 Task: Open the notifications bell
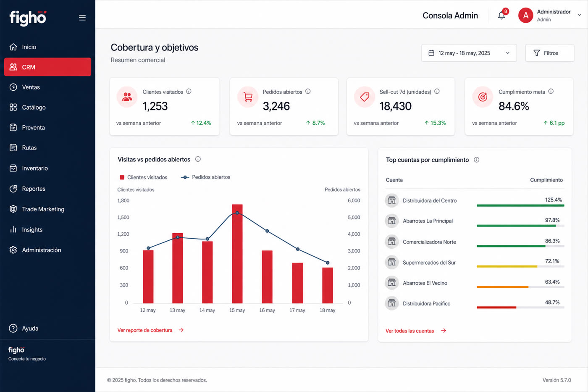501,16
